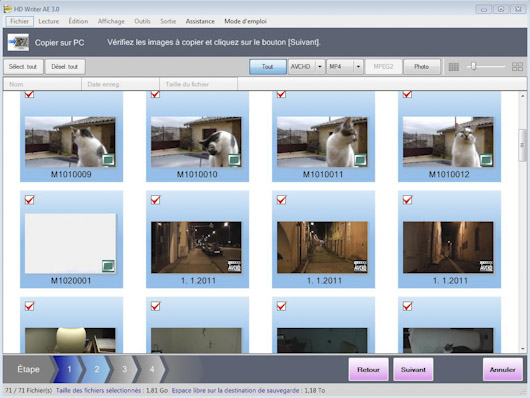This screenshot has height=398, width=530.
Task: Click MP4 badge on M1010010 thumbnail
Action: coord(234,160)
